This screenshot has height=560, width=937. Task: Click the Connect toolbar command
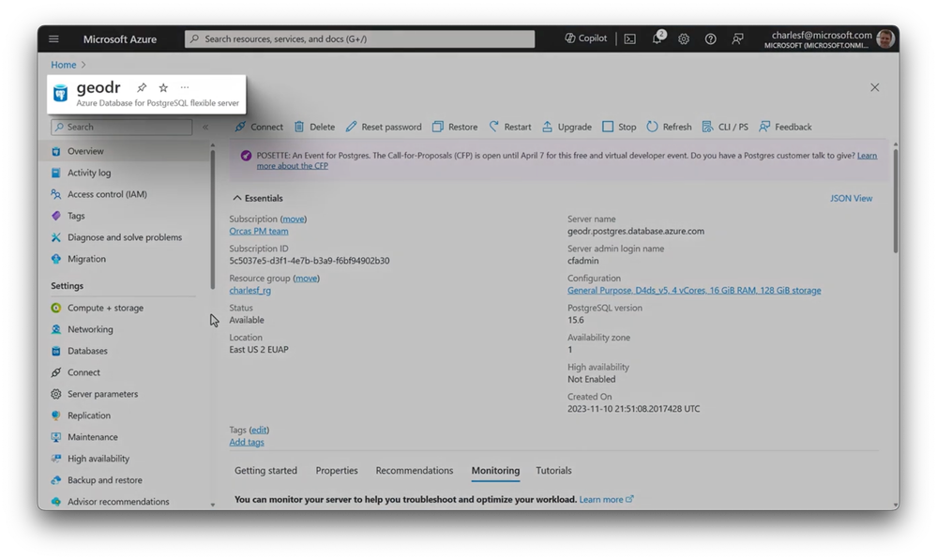pos(259,127)
